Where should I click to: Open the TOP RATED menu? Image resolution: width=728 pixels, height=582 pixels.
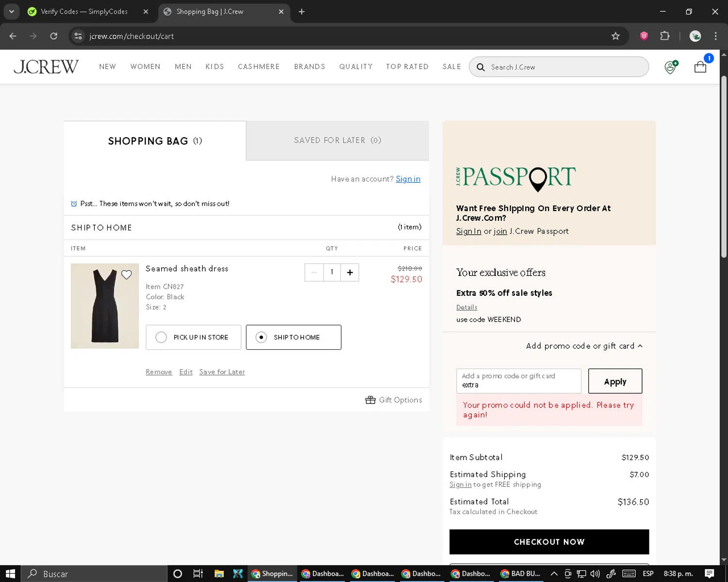(407, 66)
